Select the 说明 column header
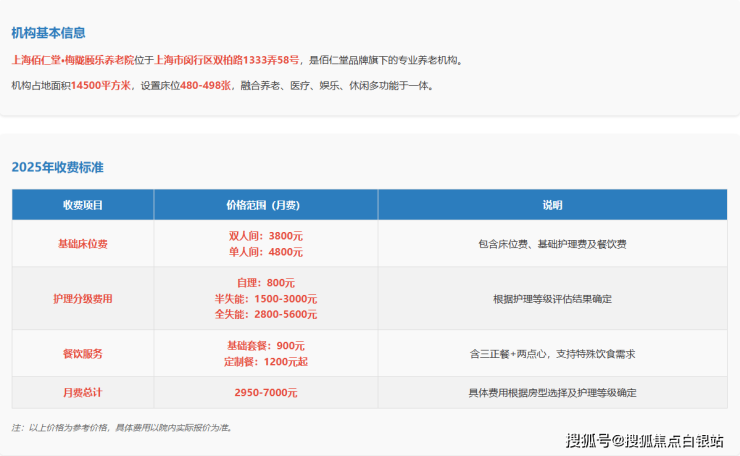Viewport: 740px width, 456px height. point(552,205)
